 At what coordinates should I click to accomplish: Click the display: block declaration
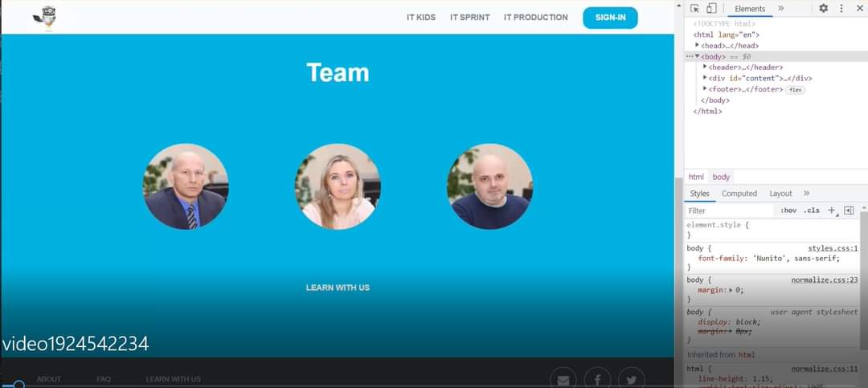(729, 322)
